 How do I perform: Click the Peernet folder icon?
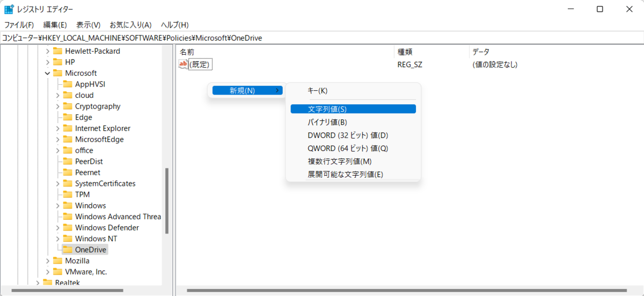coord(67,172)
